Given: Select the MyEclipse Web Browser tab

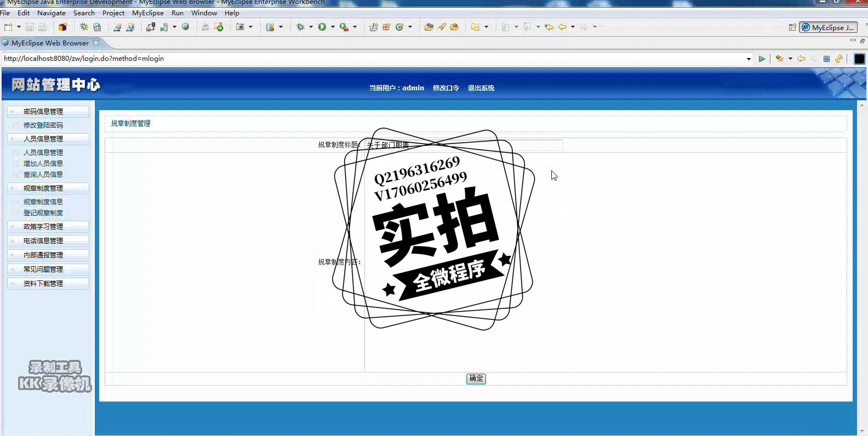Looking at the screenshot, I should [x=50, y=43].
